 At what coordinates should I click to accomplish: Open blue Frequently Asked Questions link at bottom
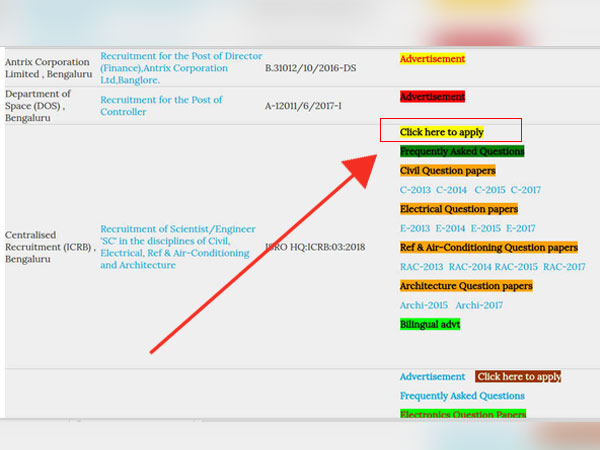click(x=462, y=396)
